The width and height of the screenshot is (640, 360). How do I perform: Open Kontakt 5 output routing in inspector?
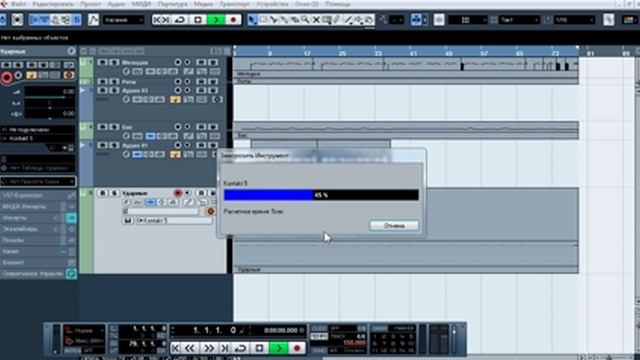[x=38, y=139]
